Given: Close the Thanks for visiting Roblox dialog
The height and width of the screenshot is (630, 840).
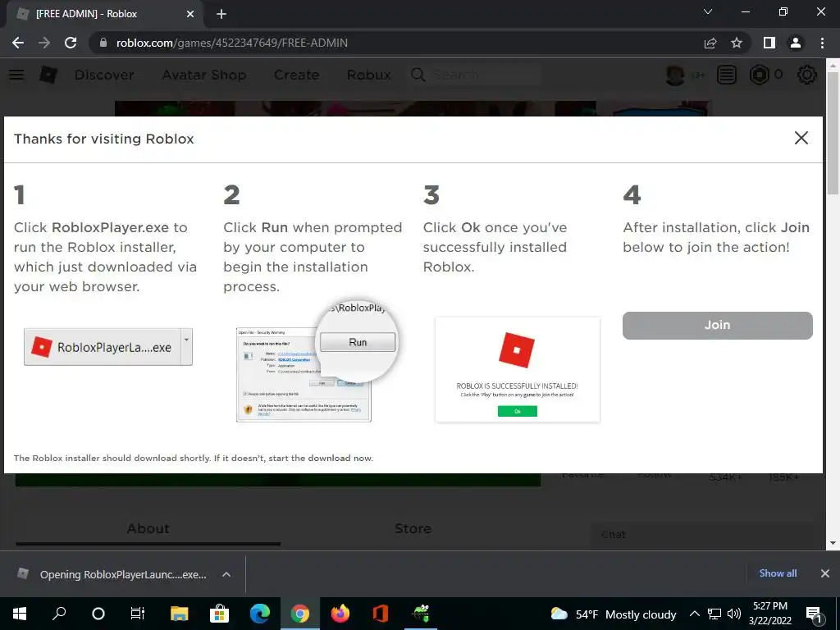Looking at the screenshot, I should 801,138.
